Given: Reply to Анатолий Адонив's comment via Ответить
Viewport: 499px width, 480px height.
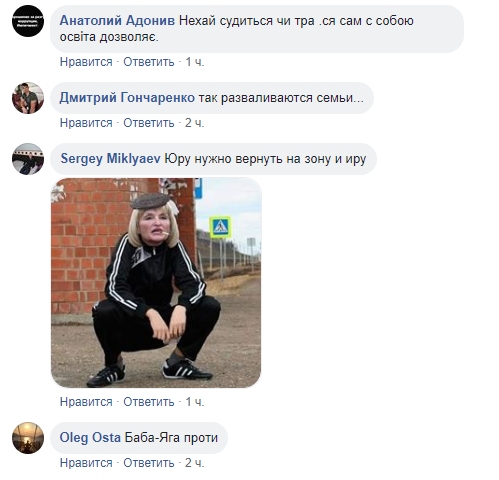Looking at the screenshot, I should point(149,62).
